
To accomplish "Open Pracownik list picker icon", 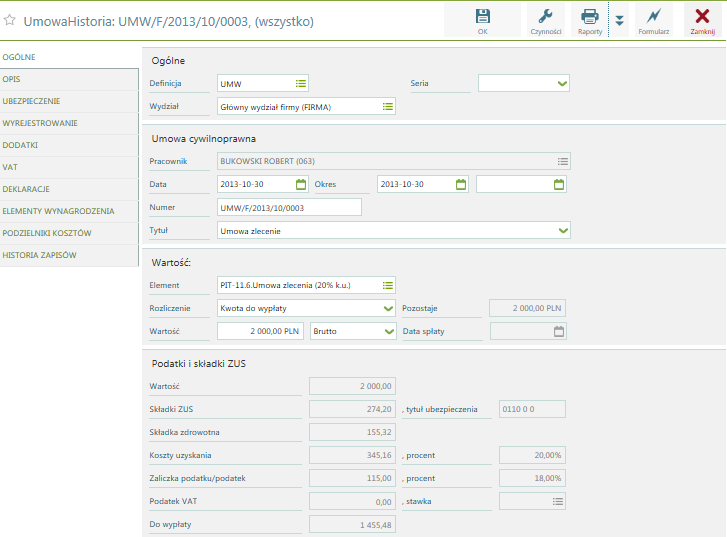I will pos(562,161).
